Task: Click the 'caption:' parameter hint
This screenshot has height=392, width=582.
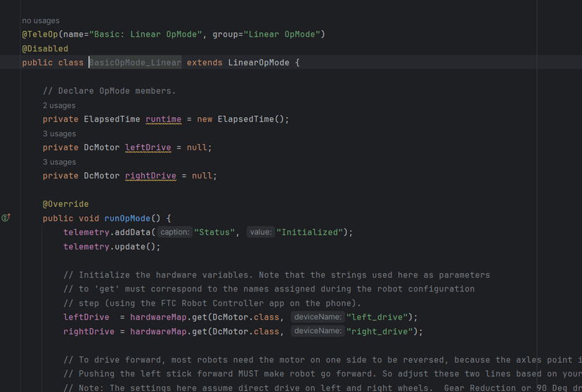Action: click(x=175, y=232)
